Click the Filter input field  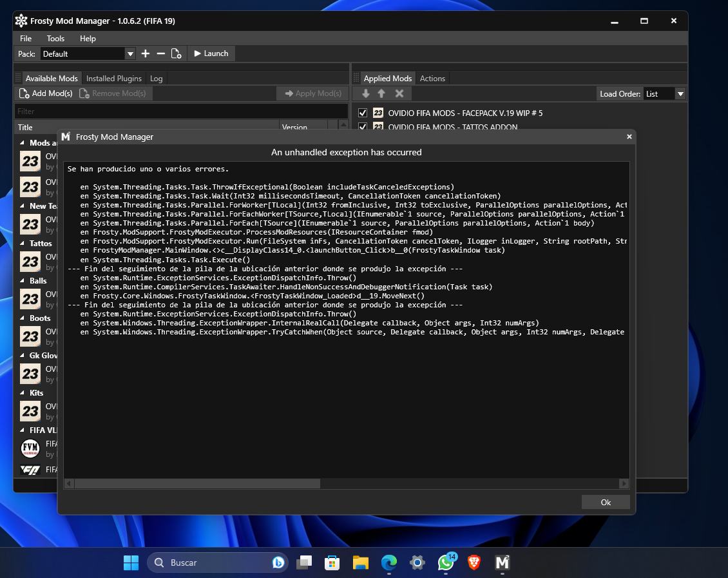click(182, 111)
